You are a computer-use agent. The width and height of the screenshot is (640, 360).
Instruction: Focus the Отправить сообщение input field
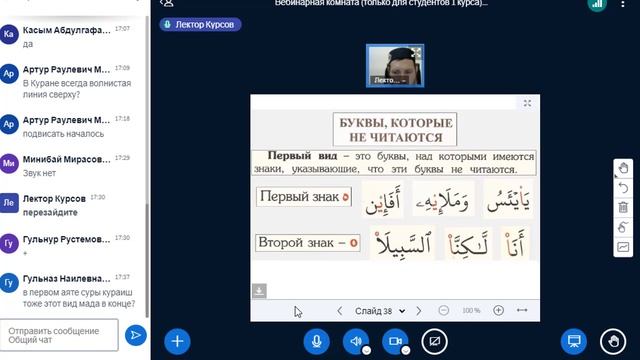[x=59, y=336]
